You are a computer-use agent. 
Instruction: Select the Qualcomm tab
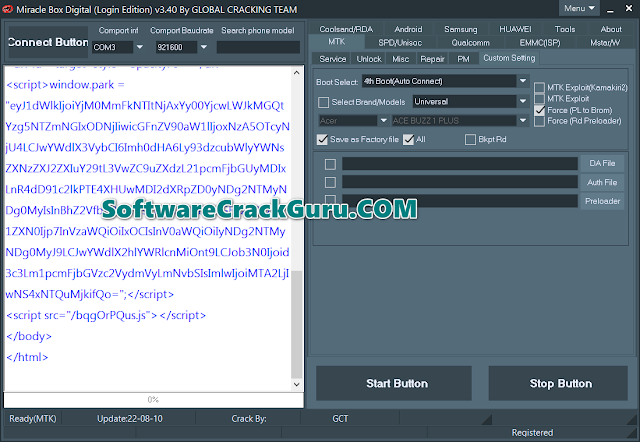click(470, 42)
